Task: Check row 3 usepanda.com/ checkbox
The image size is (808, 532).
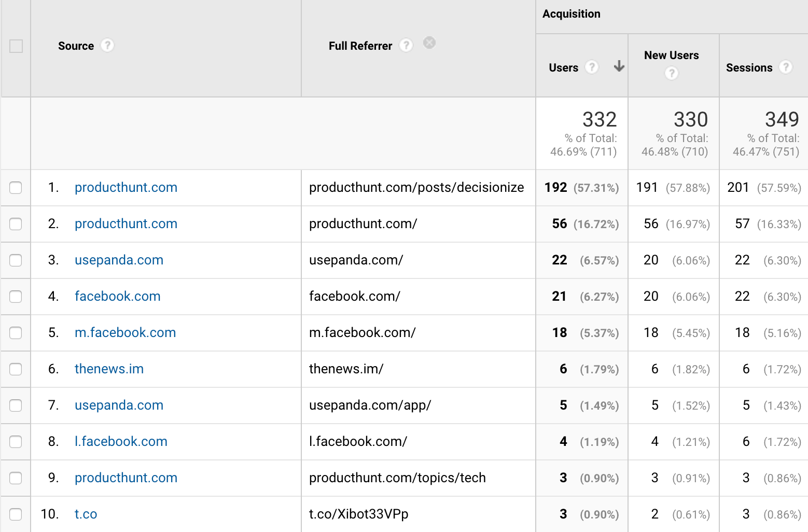Action: coord(16,260)
